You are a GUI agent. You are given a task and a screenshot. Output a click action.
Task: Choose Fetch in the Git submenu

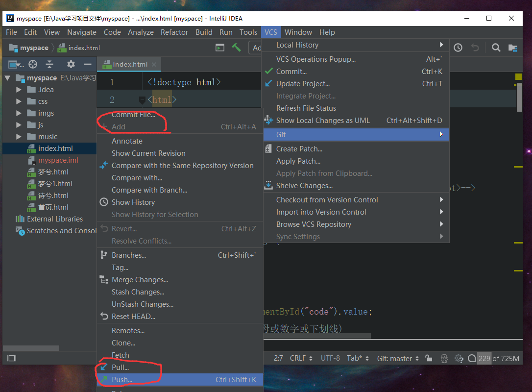(180, 355)
